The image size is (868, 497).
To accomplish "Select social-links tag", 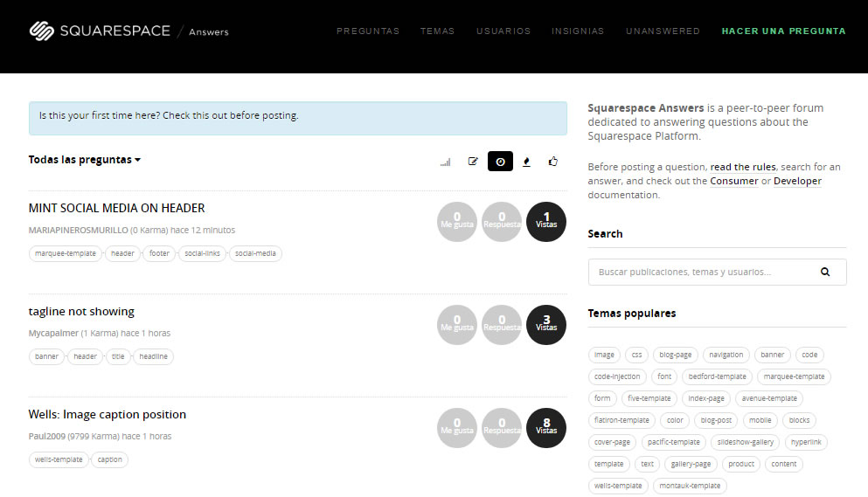I will (x=202, y=253).
